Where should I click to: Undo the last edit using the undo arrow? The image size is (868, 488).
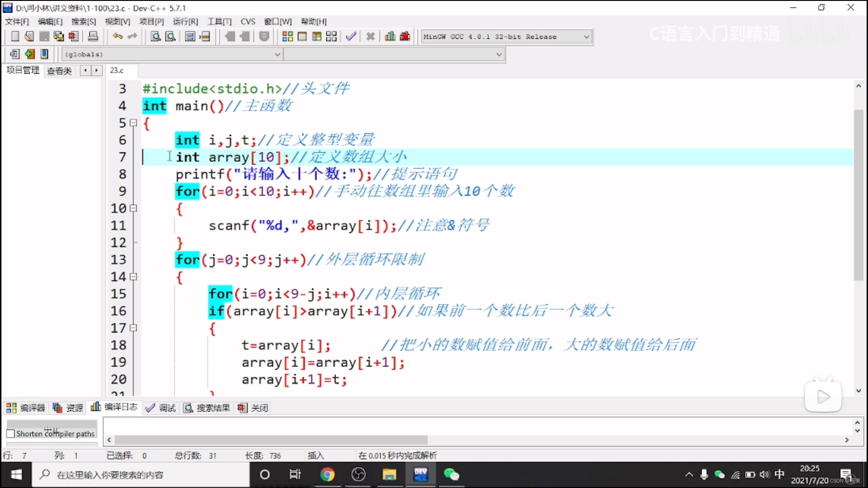[117, 36]
